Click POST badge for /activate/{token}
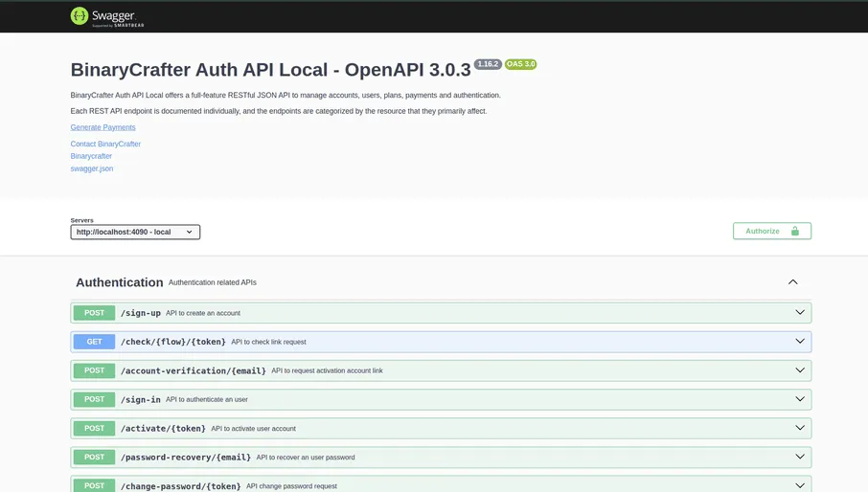The width and height of the screenshot is (868, 492). pos(94,429)
